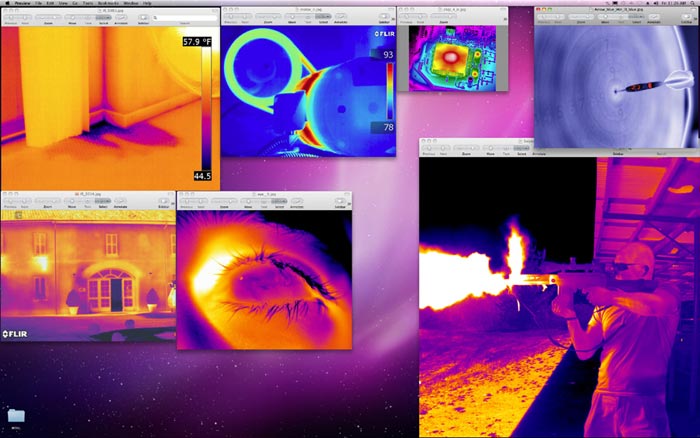Open Select tool dropdown in house window

103,201
